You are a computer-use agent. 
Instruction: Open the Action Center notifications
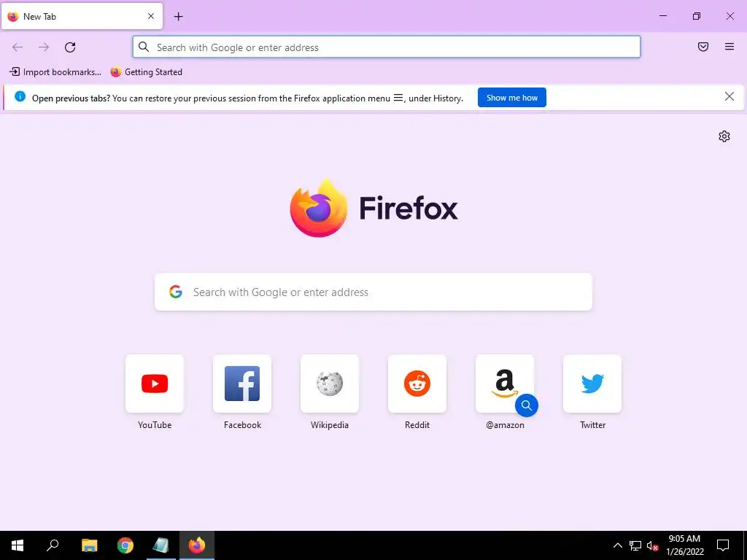723,545
